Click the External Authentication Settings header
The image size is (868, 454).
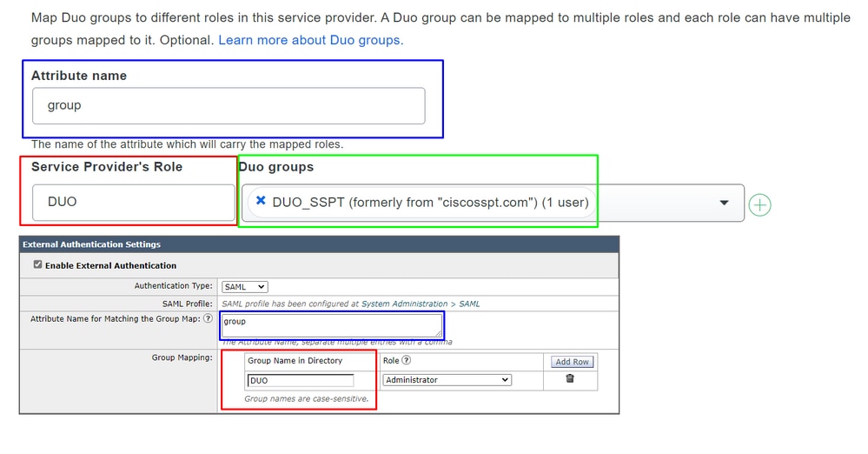pyautogui.click(x=319, y=244)
